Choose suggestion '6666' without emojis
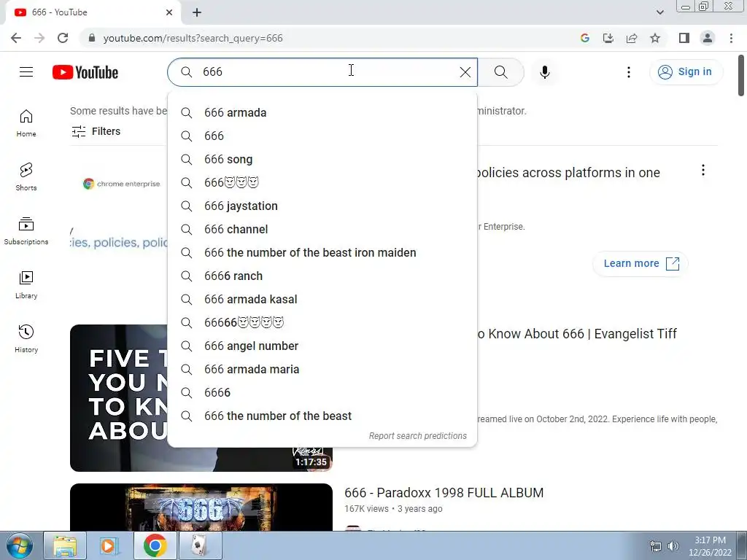The width and height of the screenshot is (747, 560). point(322,392)
